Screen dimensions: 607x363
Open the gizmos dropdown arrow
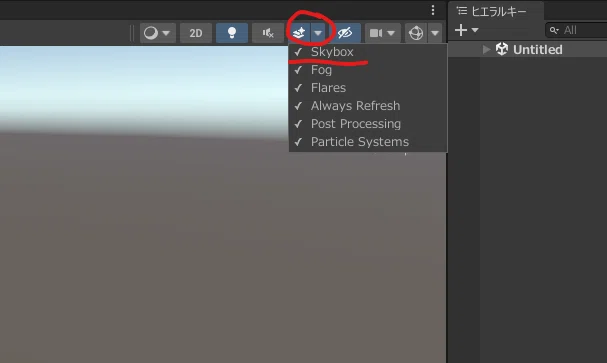(435, 33)
